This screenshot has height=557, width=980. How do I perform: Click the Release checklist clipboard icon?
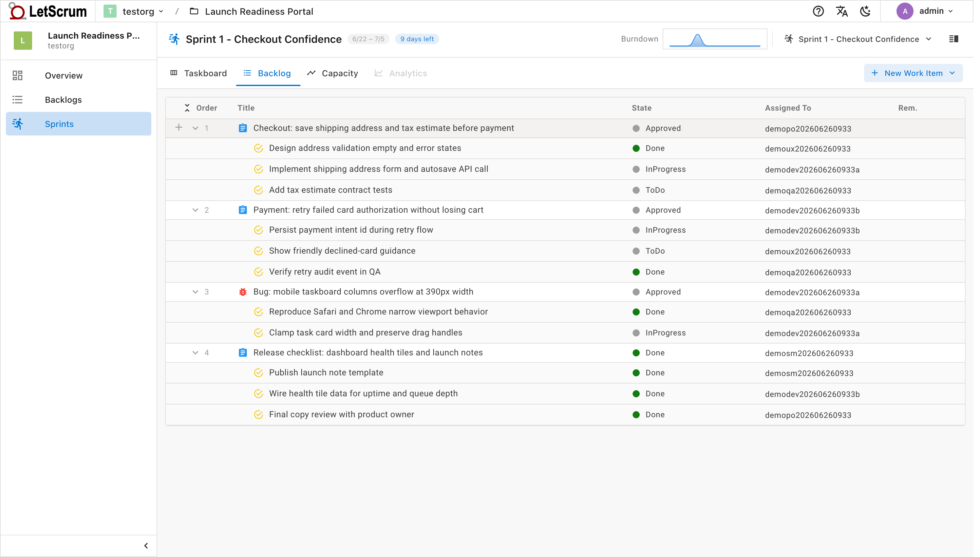click(x=243, y=353)
